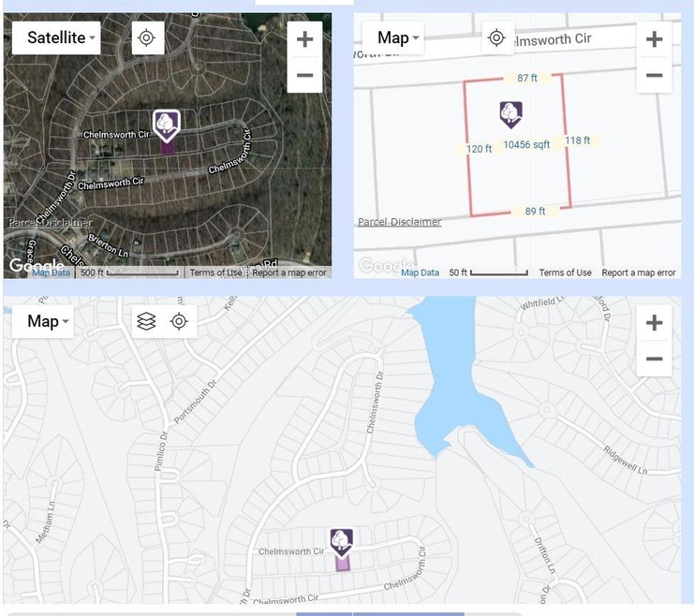Open the Map type dropdown on parcel map
694x616 pixels.
click(x=398, y=38)
